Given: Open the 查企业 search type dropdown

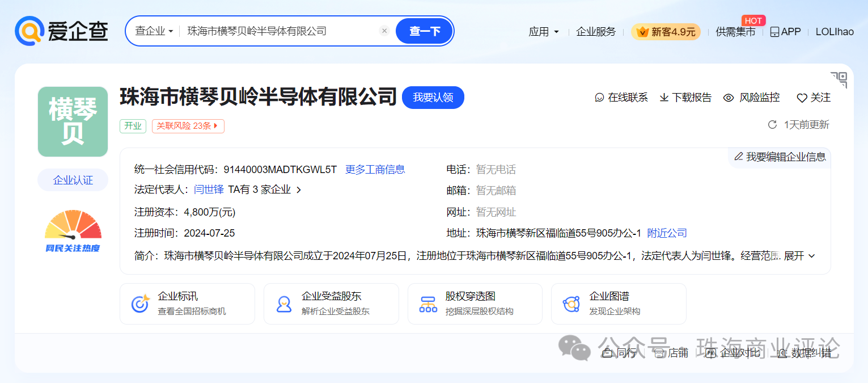Looking at the screenshot, I should [154, 31].
